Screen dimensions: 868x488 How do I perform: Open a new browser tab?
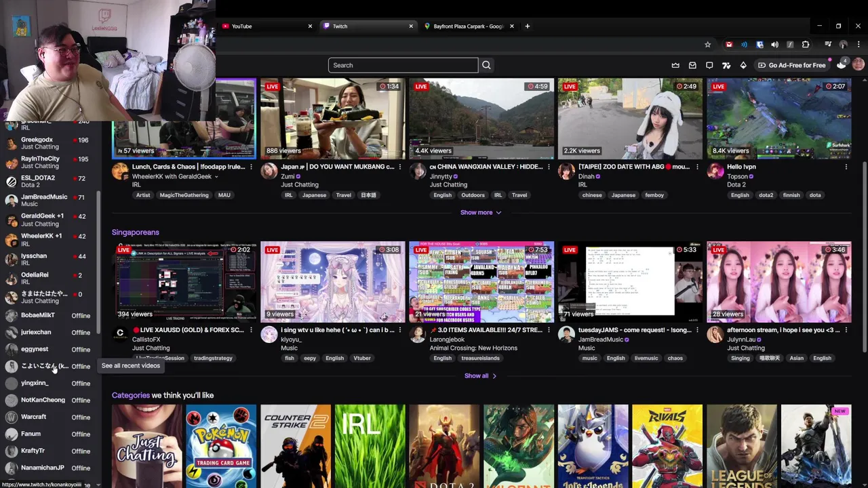click(x=528, y=26)
